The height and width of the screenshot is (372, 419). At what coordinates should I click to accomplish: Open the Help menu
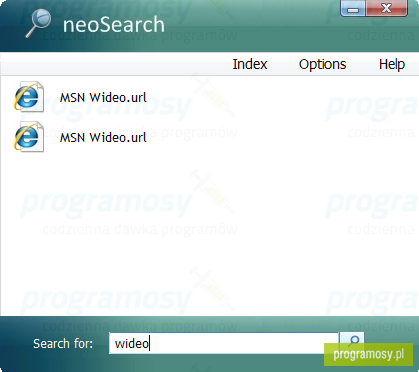pyautogui.click(x=392, y=64)
